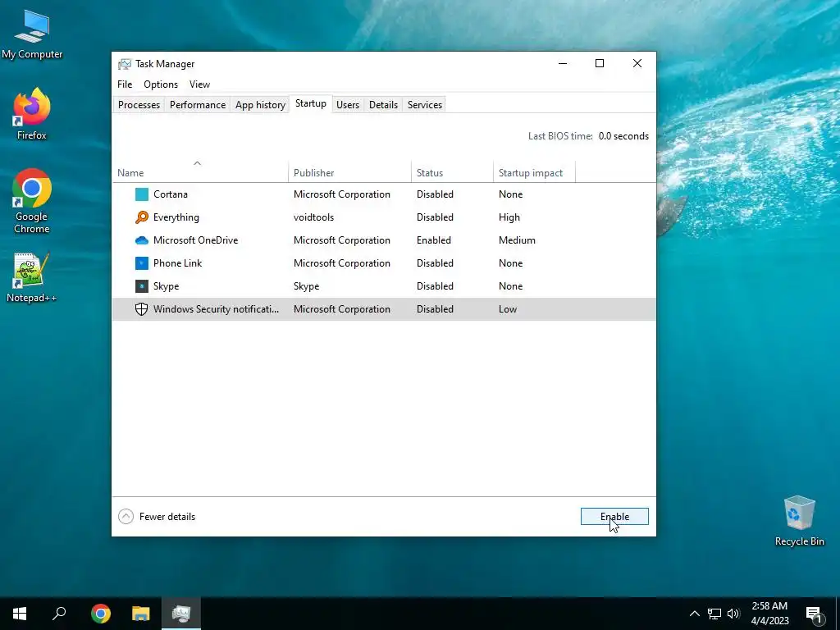Select the Phone Link row name

[x=178, y=263]
